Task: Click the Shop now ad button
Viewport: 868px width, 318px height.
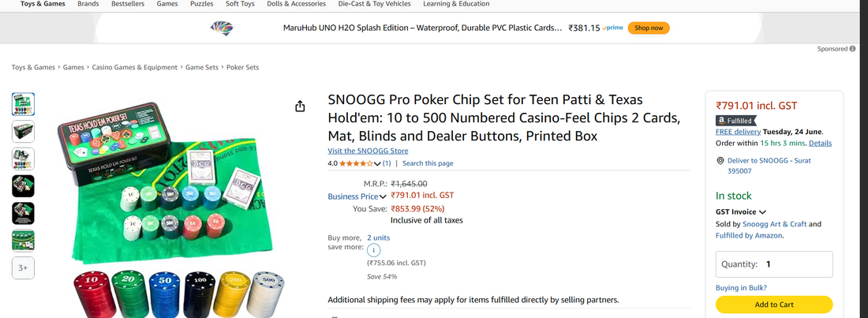Action: point(649,28)
